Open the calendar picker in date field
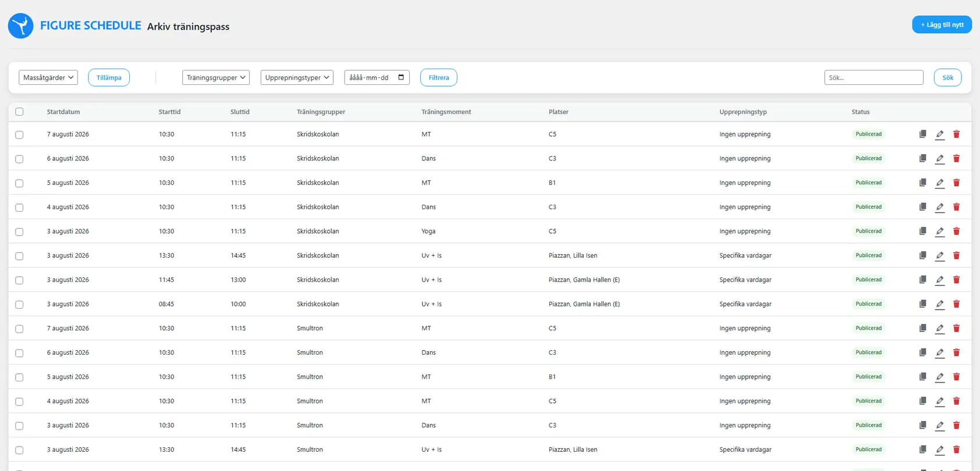The width and height of the screenshot is (980, 471). point(401,77)
